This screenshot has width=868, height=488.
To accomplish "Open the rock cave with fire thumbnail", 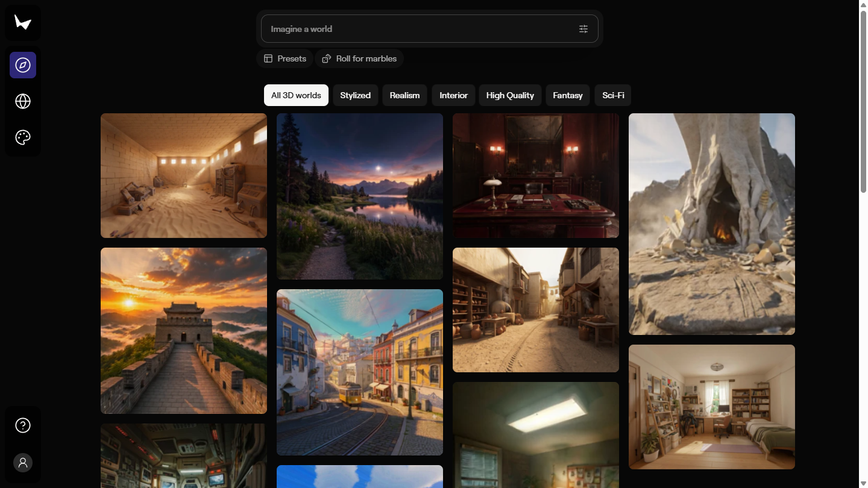I will click(712, 224).
